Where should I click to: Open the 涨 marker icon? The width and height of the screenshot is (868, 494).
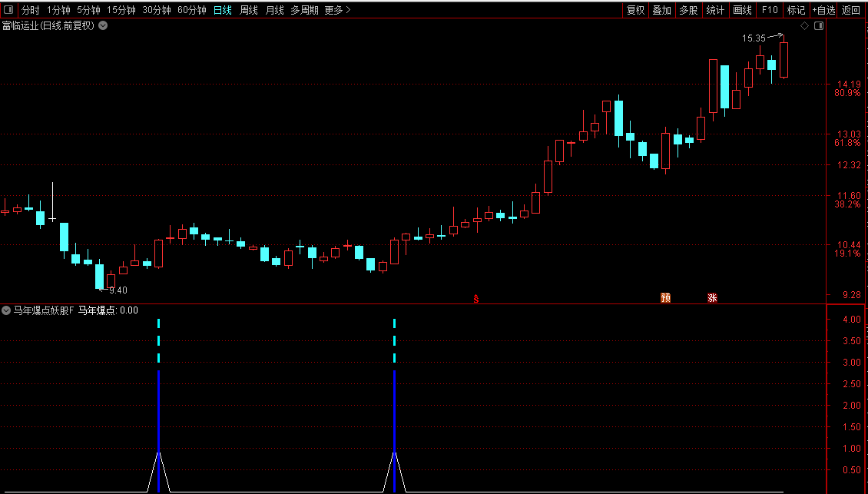(712, 298)
